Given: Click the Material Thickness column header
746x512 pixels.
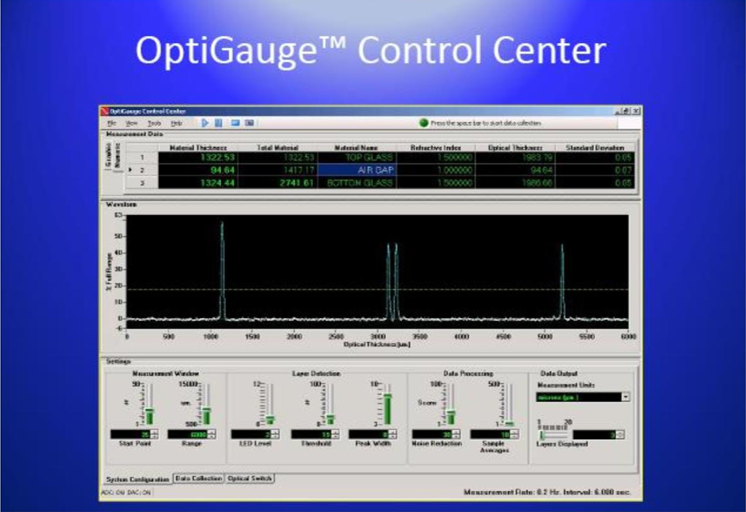Looking at the screenshot, I should click(198, 148).
